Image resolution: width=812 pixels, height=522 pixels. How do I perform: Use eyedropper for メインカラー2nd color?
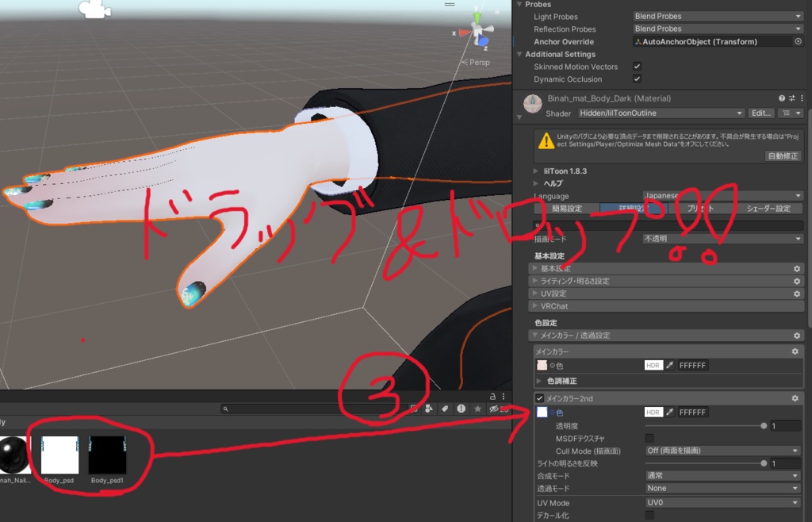[x=669, y=413]
